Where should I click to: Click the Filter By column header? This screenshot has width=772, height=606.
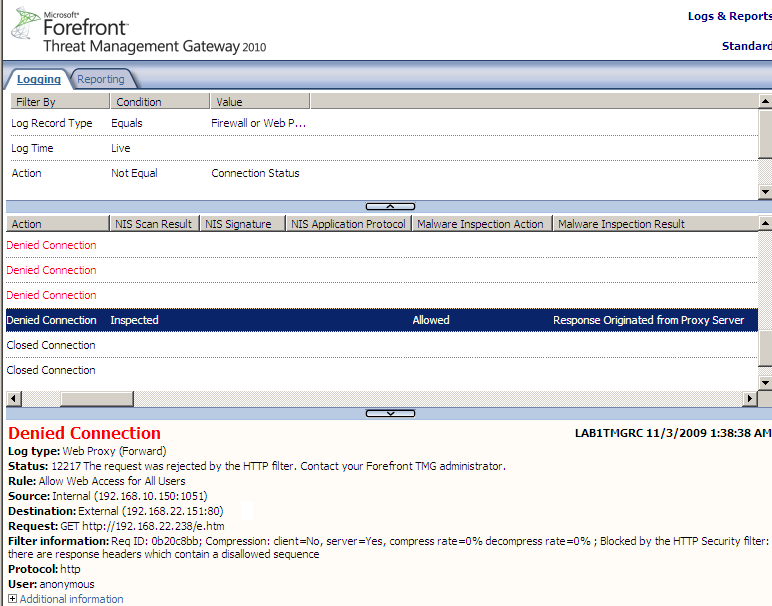coord(60,101)
